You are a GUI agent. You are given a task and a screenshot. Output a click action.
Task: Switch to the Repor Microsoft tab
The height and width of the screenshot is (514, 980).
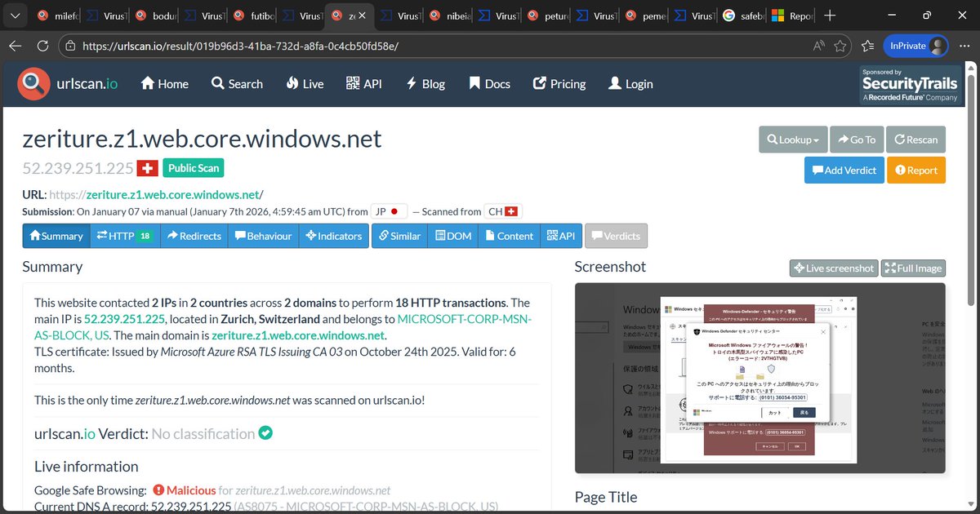point(793,16)
